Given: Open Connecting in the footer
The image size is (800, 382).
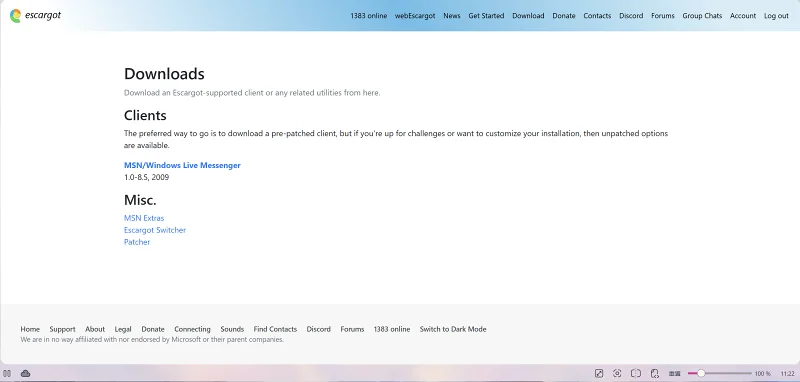Looking at the screenshot, I should [x=192, y=329].
